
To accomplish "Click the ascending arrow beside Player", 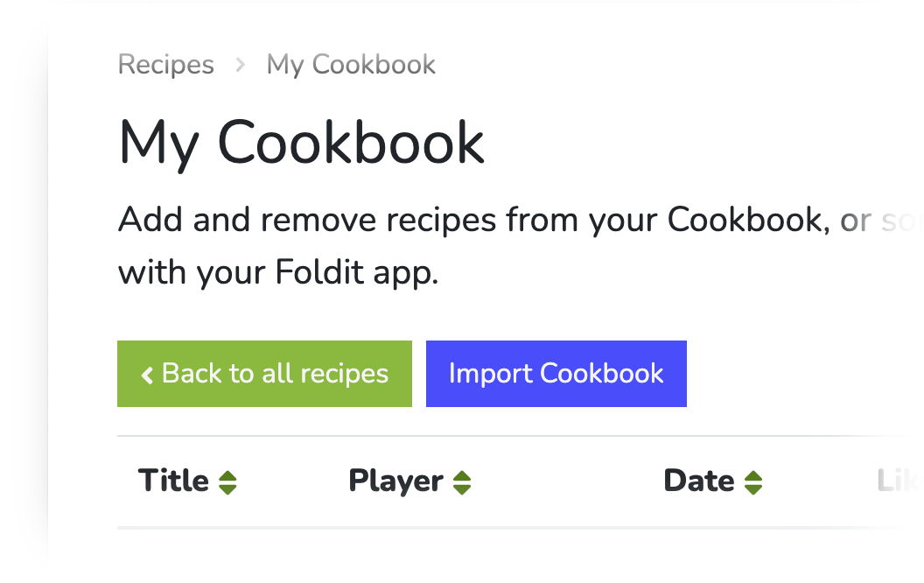I will pos(462,476).
